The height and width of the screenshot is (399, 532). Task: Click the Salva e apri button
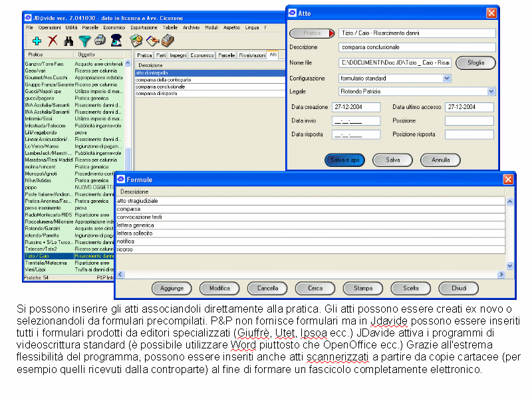[344, 160]
